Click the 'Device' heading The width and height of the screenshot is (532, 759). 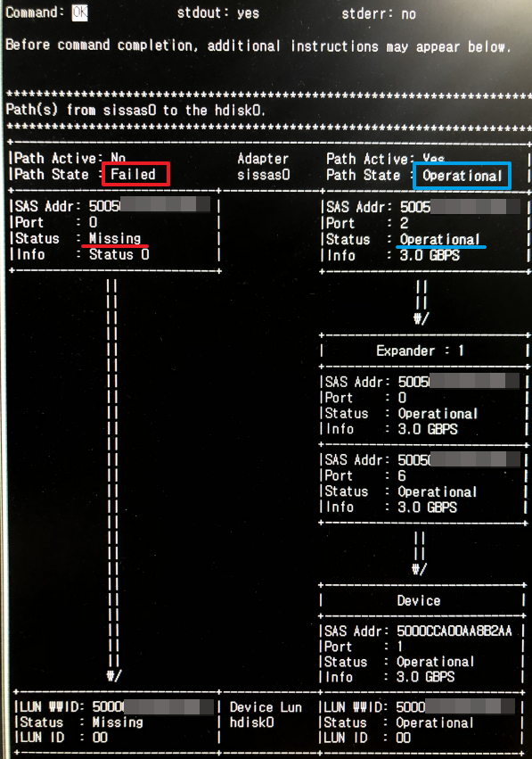pos(419,601)
